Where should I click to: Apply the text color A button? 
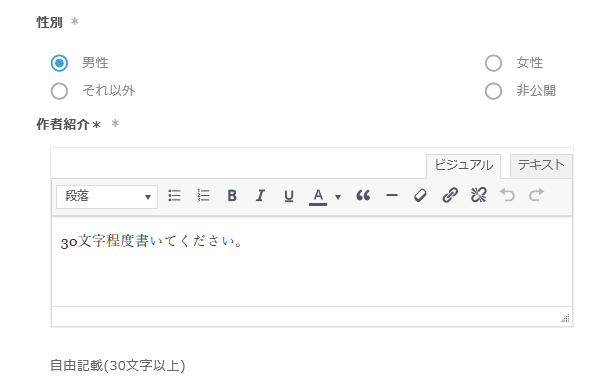click(x=318, y=196)
